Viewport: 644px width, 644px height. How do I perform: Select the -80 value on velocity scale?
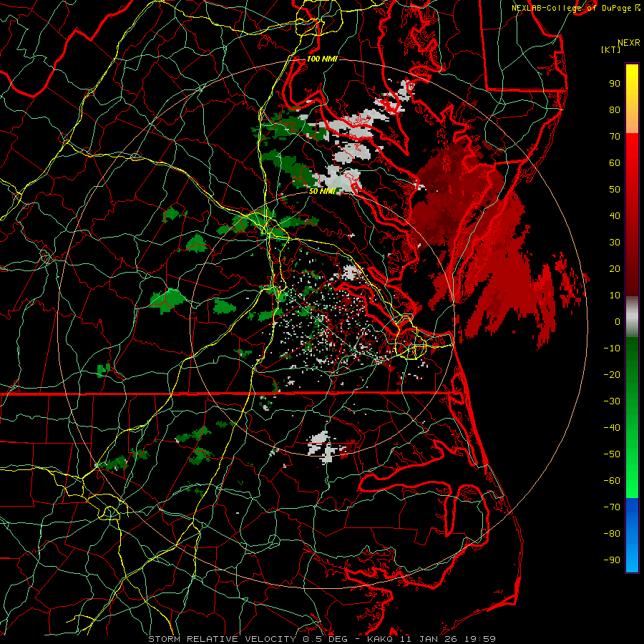[x=612, y=534]
